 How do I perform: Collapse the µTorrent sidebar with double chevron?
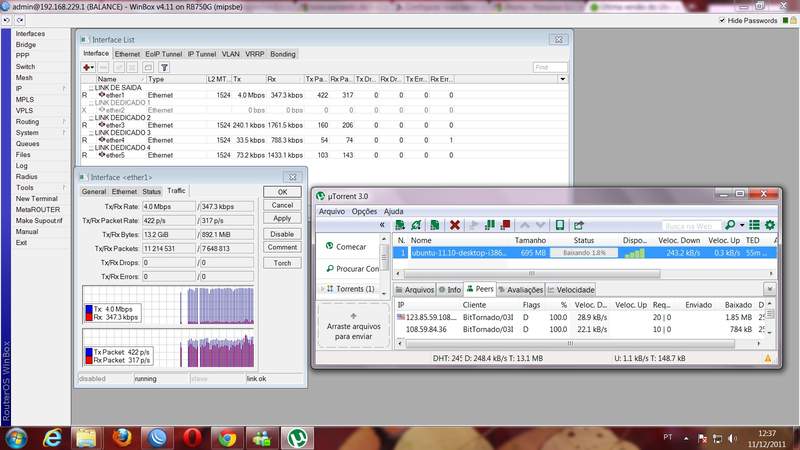tap(380, 226)
